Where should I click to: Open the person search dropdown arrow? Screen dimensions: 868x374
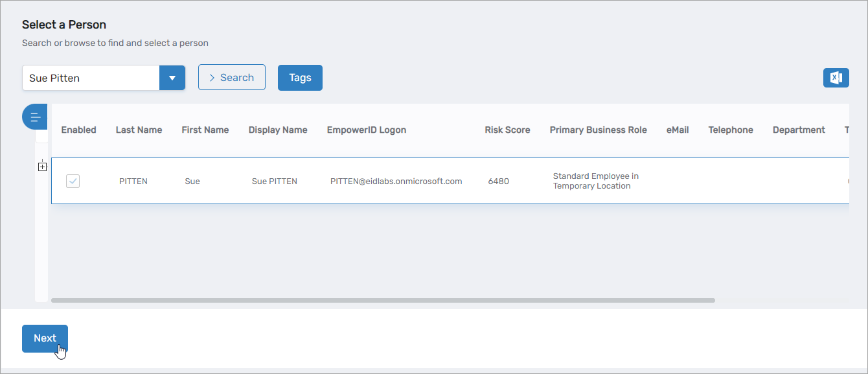[172, 78]
